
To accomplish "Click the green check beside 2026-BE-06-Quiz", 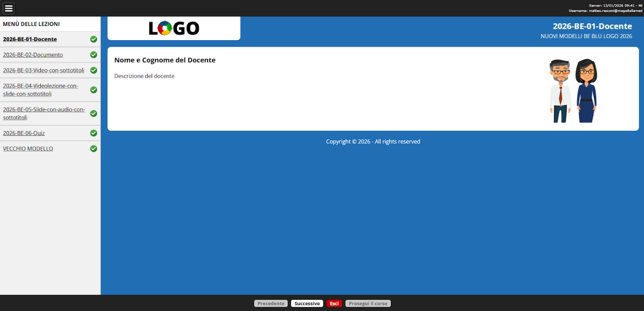I will pos(94,133).
